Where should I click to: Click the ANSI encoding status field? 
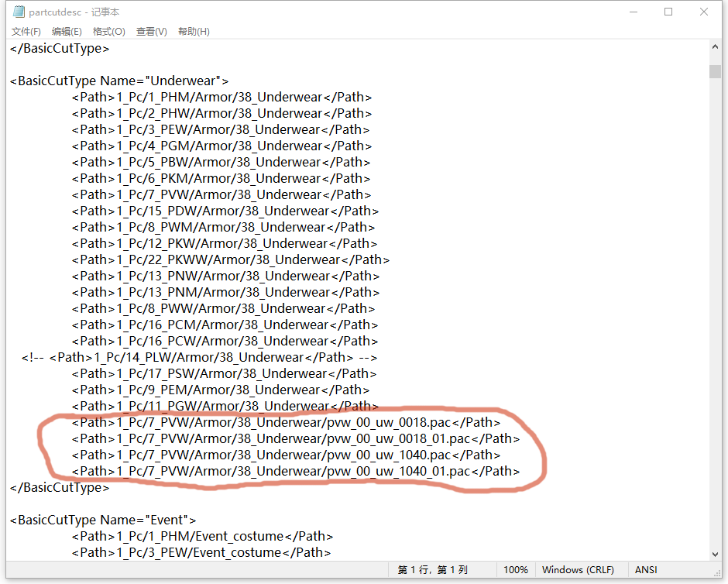coord(646,570)
